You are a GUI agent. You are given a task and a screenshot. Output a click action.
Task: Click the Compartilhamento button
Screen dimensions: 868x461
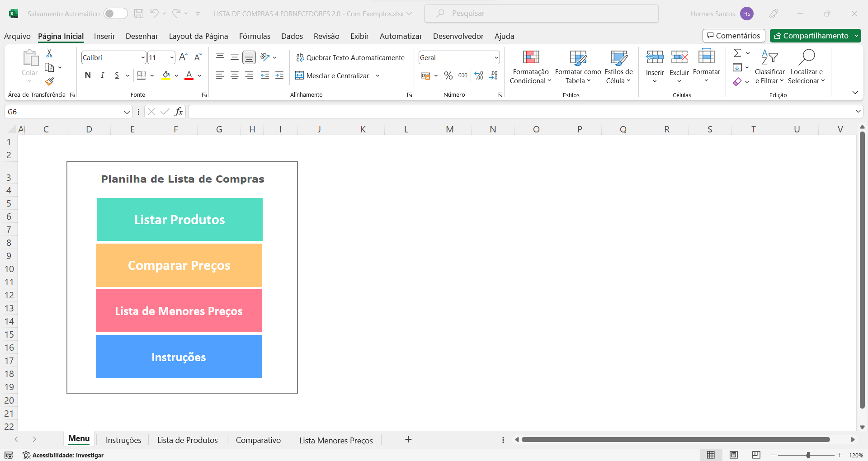811,36
